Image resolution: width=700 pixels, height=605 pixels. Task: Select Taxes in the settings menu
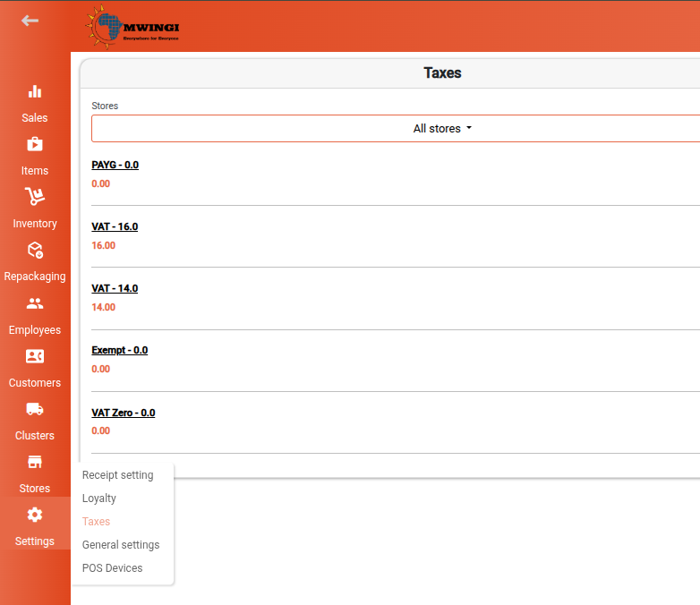pos(96,522)
